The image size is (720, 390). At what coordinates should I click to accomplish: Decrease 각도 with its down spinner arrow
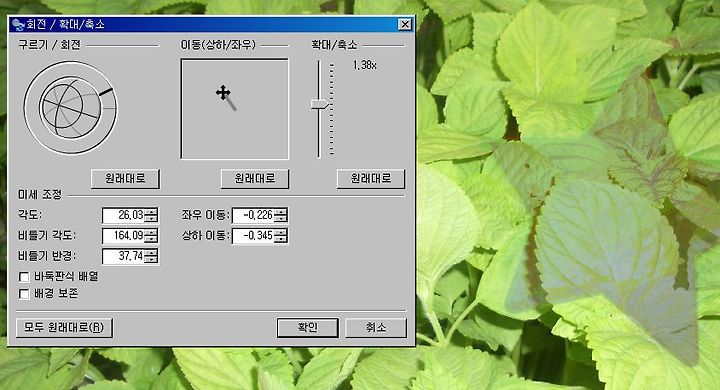point(151,219)
